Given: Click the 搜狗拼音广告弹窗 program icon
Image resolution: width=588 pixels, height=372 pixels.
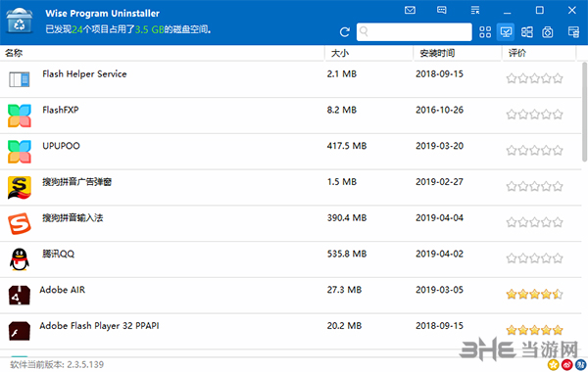Looking at the screenshot, I should point(20,187).
